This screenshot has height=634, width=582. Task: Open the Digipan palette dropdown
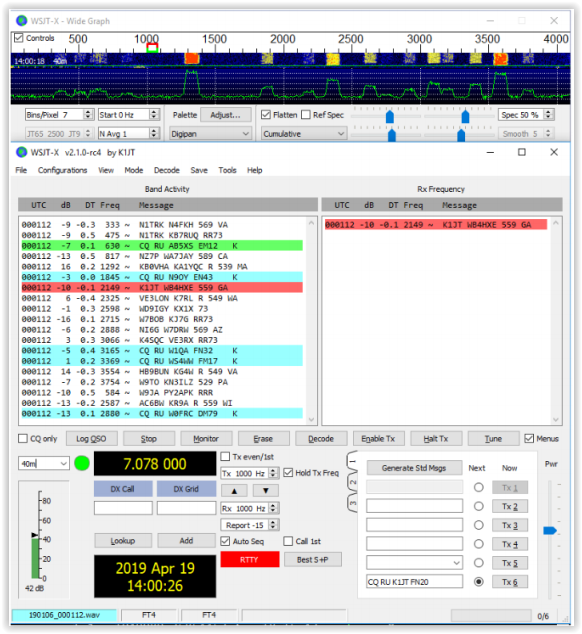(211, 133)
